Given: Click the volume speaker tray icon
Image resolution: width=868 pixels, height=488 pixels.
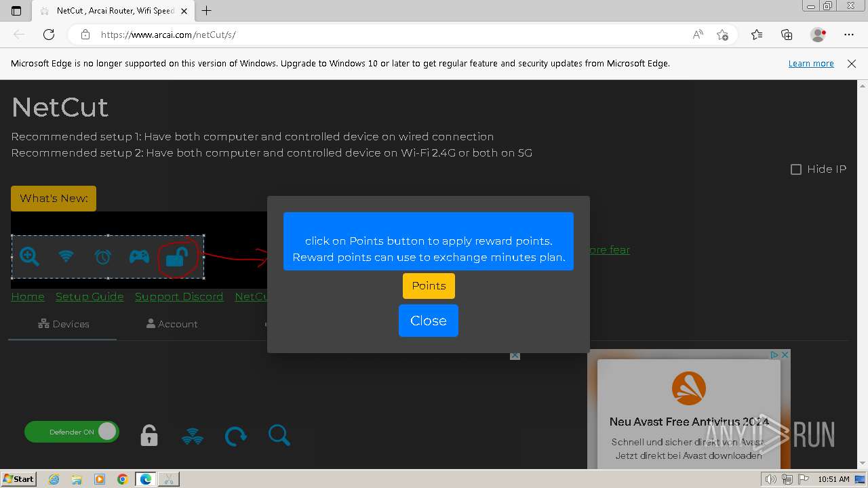Looking at the screenshot, I should click(771, 479).
